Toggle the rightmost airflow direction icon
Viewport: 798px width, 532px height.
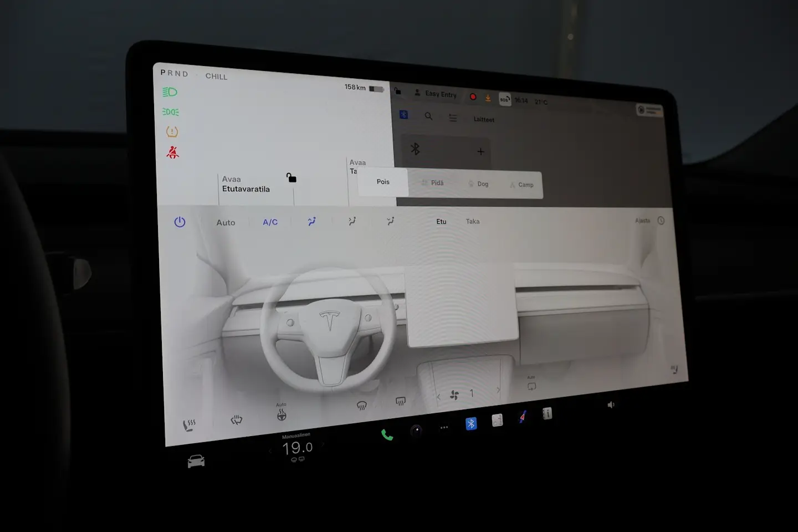click(391, 221)
